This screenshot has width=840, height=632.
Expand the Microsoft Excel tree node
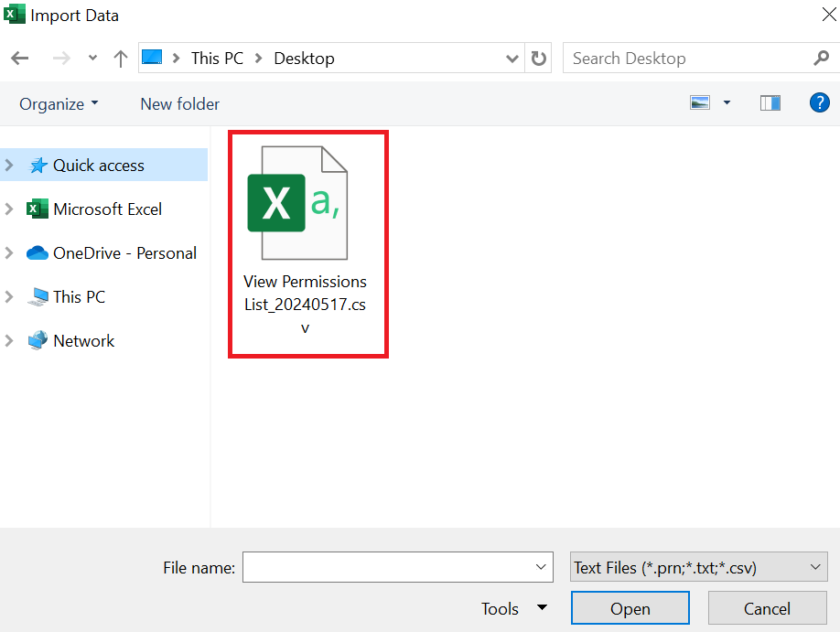[x=9, y=209]
